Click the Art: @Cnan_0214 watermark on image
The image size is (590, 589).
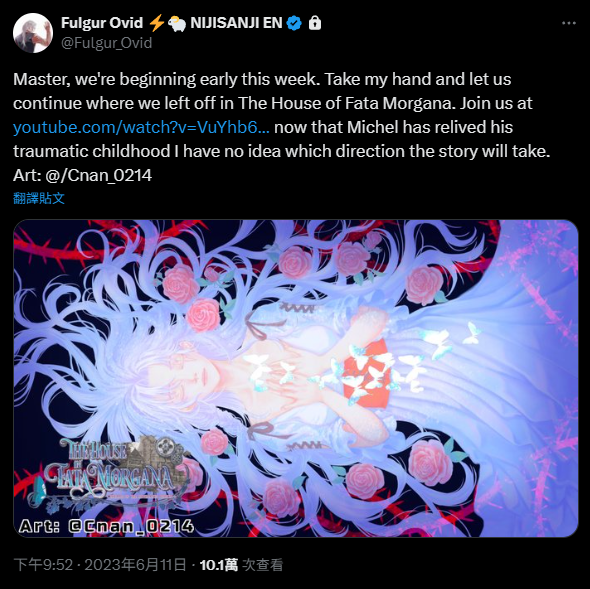pos(106,526)
